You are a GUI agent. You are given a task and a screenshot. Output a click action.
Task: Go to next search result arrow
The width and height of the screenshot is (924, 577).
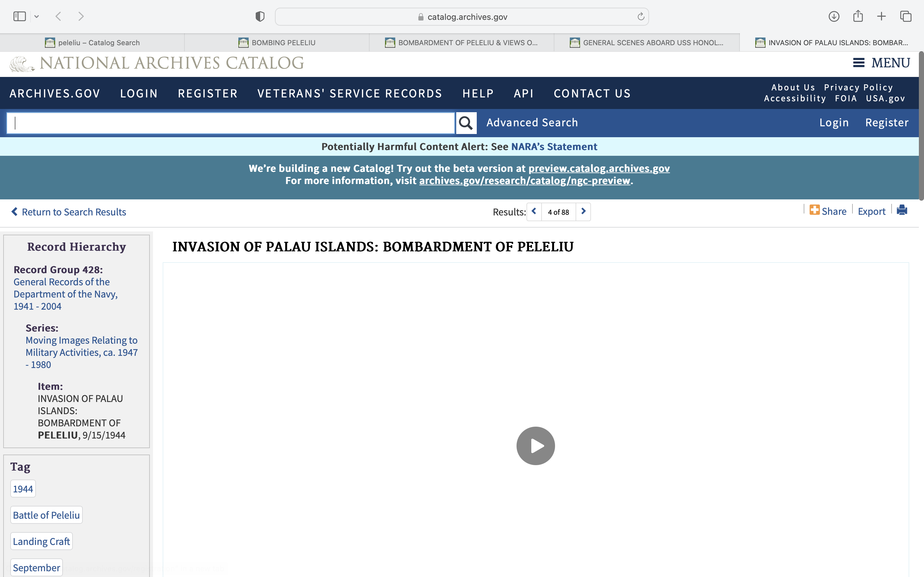click(x=583, y=212)
